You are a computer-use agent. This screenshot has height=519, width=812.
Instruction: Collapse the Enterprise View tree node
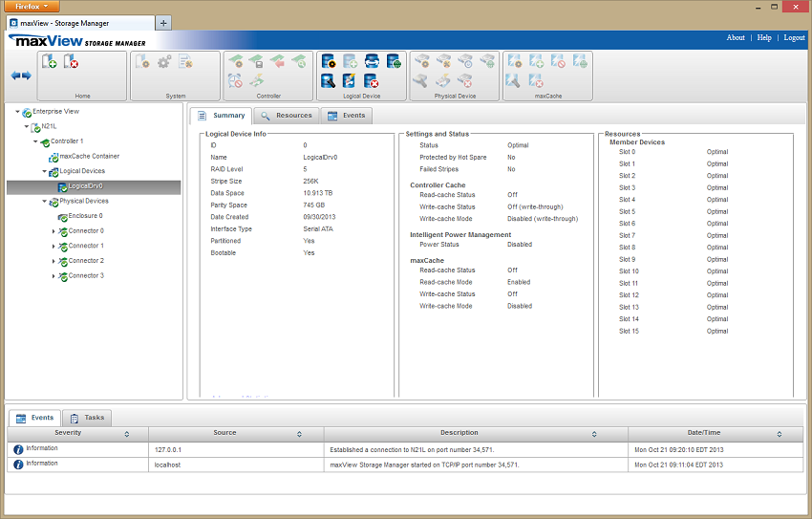pyautogui.click(x=17, y=112)
